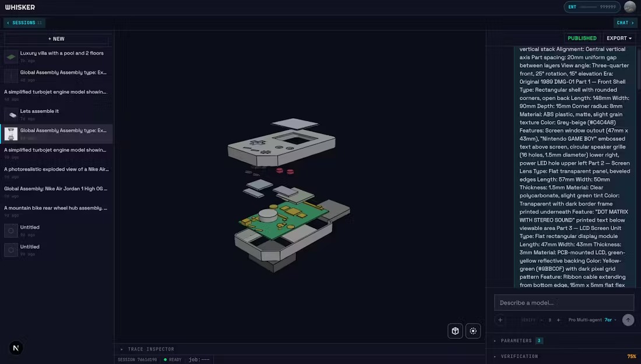
Task: Click the Lets assemble it thumbnail
Action: (11, 115)
